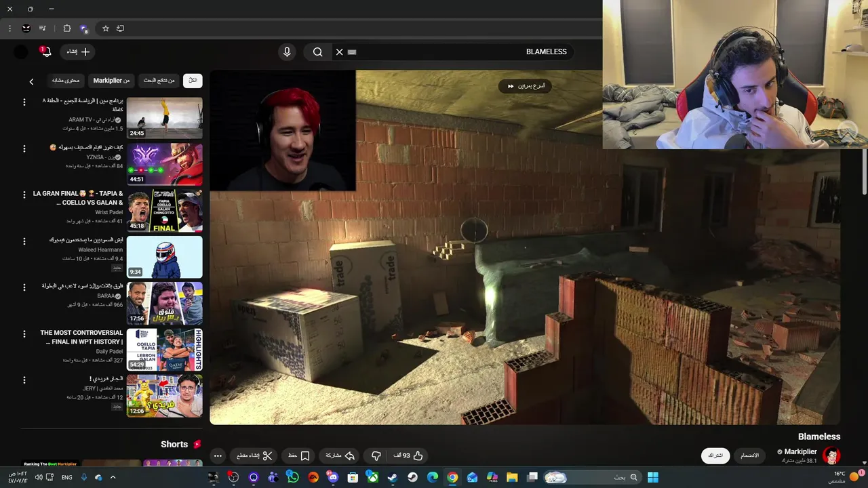This screenshot has height=488, width=868.
Task: Open the Wrist Padel 45:18 thumbnail
Action: (164, 210)
